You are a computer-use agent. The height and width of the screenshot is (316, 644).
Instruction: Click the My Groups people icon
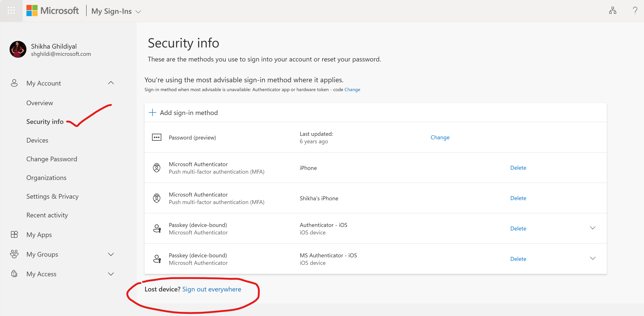(14, 254)
